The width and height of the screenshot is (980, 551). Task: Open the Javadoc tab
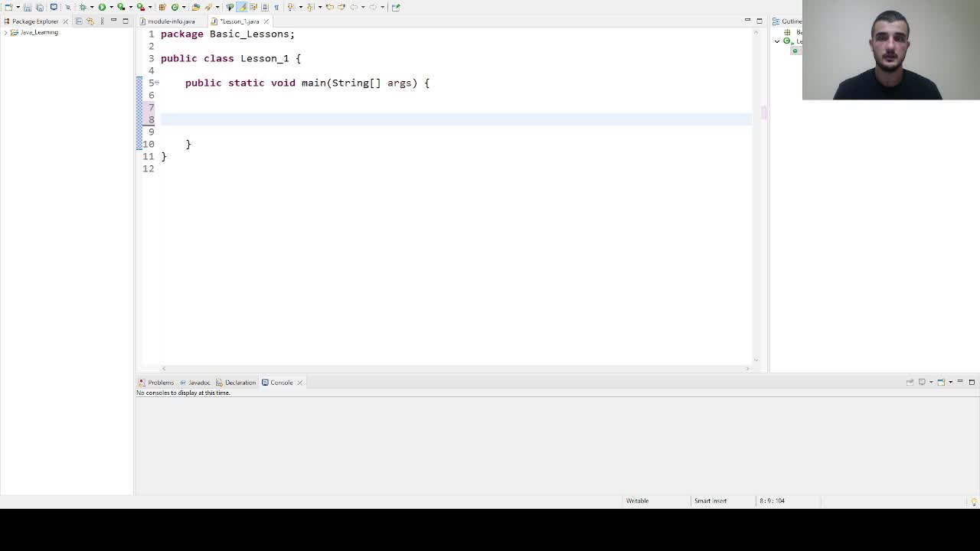pos(195,383)
